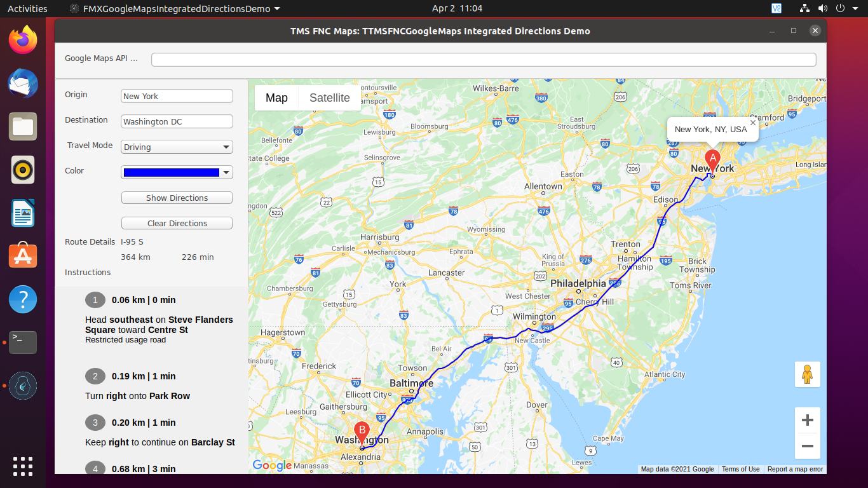Select the Street View pegman icon
Viewport: 868px width, 488px height.
[x=808, y=374]
